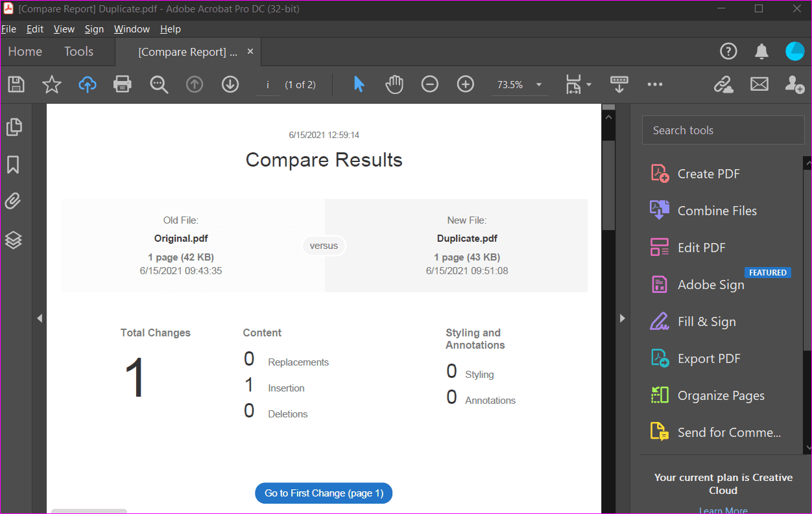Image resolution: width=812 pixels, height=514 pixels.
Task: Upload the file to cloud
Action: point(88,84)
